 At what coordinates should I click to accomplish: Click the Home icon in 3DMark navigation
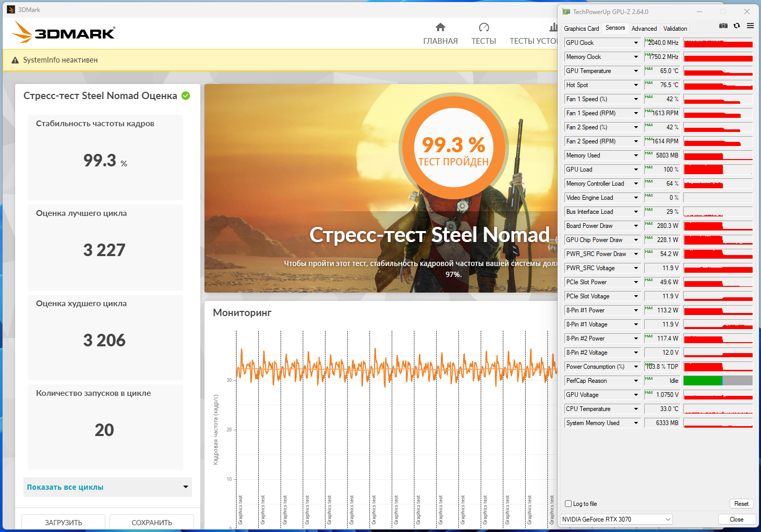click(x=440, y=27)
